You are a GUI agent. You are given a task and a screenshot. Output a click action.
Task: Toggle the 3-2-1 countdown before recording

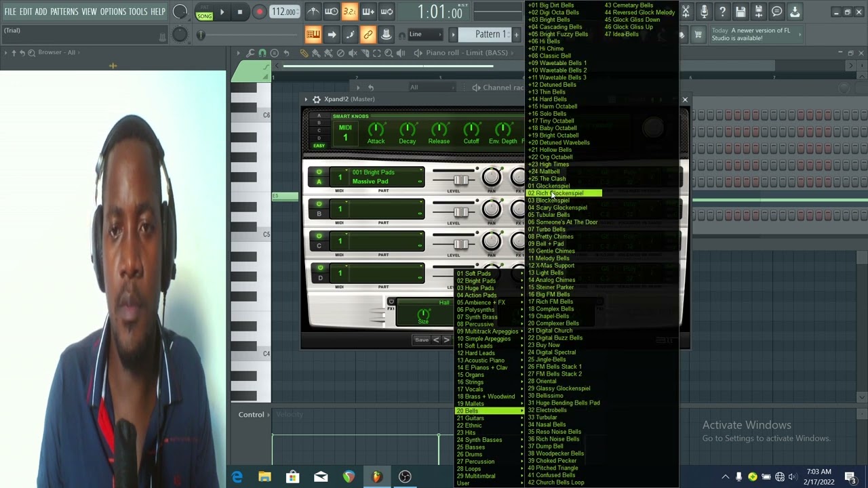coord(349,12)
